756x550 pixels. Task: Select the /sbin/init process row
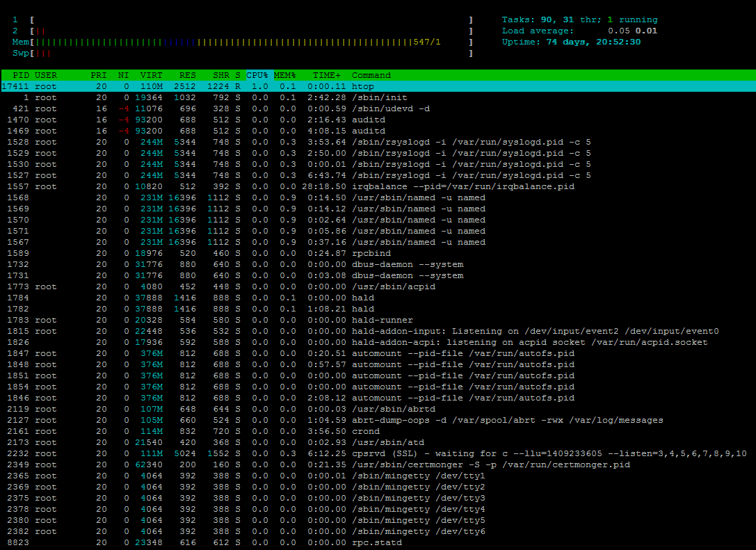point(209,97)
